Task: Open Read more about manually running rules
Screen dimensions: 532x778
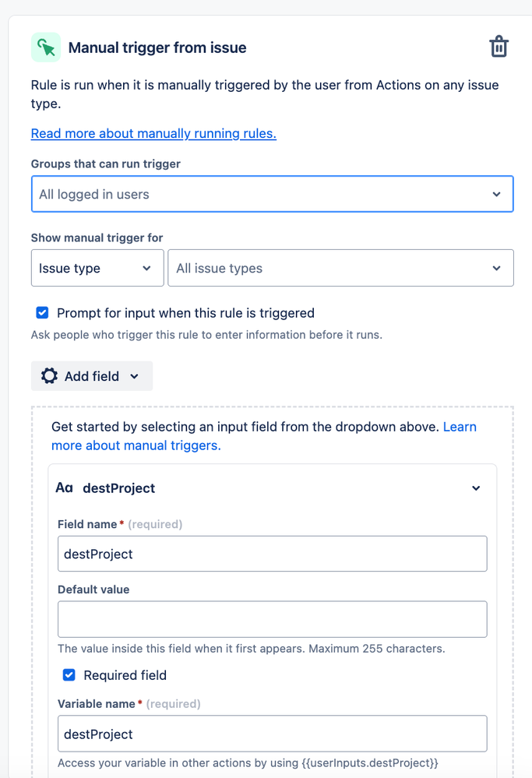Action: click(x=153, y=133)
